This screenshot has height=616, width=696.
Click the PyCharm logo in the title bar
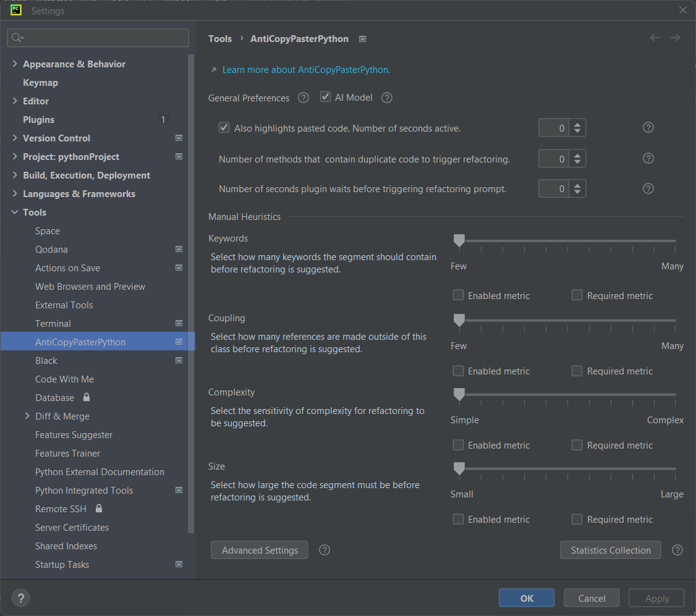(x=16, y=10)
